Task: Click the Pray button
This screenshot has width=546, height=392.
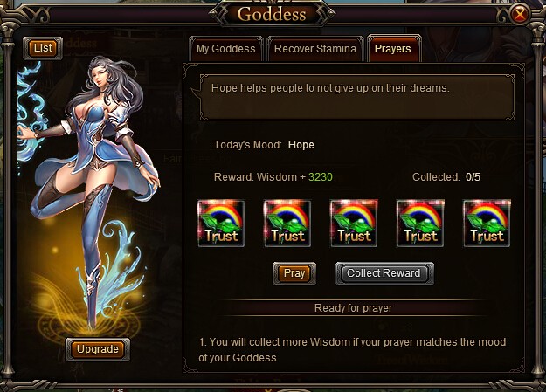Action: point(294,273)
